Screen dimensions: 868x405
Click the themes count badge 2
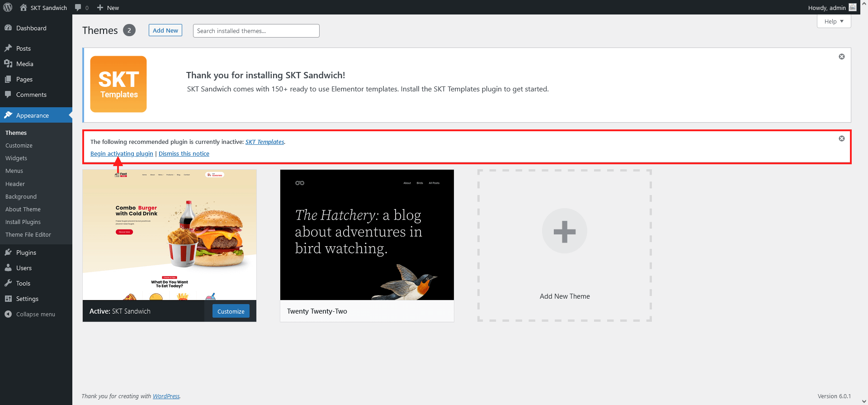pos(129,30)
